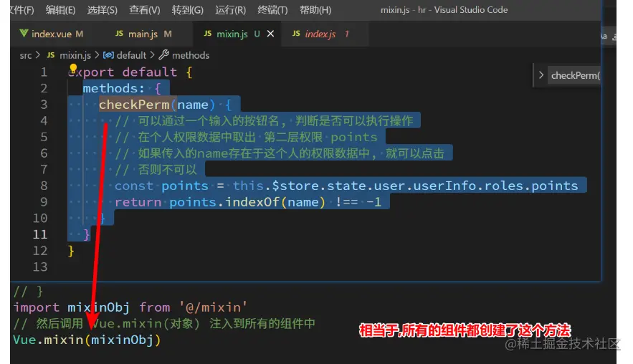Click the window title 'mixin.js - hr - Visual Studio Code'

[444, 10]
